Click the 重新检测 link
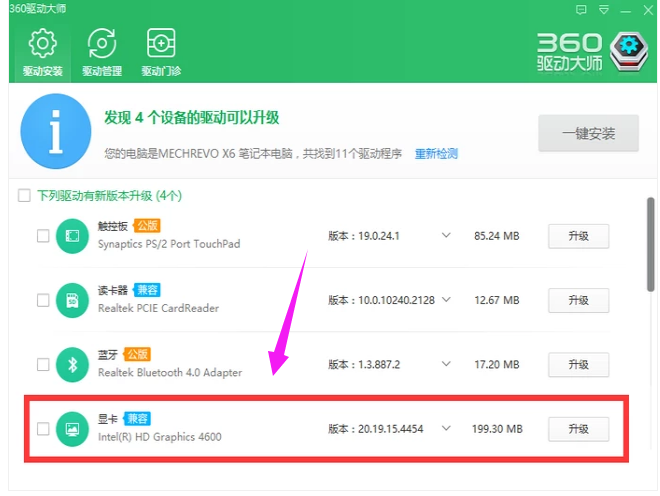The height and width of the screenshot is (496, 660). click(x=436, y=154)
